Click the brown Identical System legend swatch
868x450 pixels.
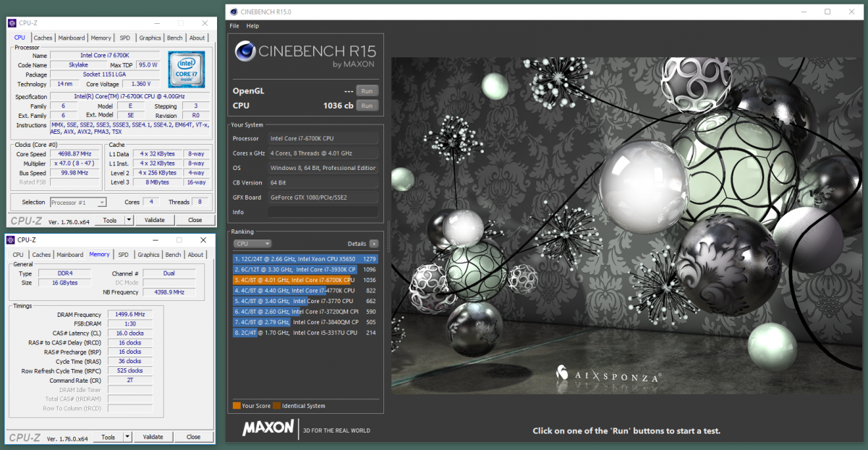point(276,406)
